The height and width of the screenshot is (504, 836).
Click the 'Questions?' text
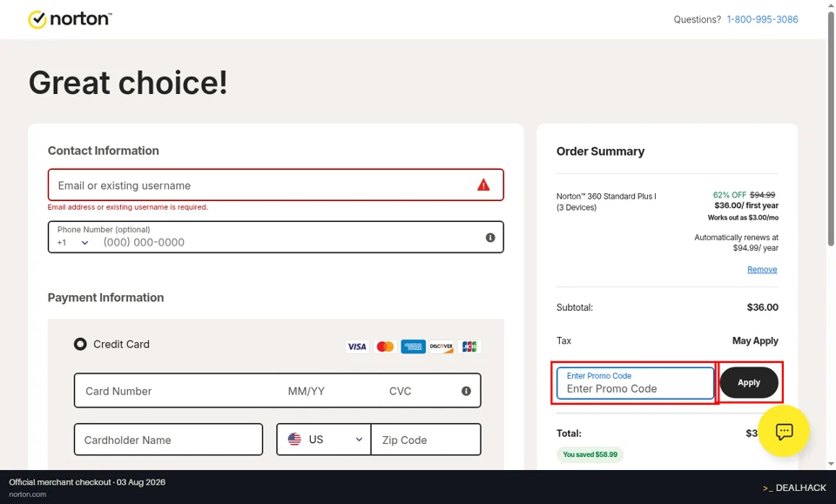(x=697, y=20)
